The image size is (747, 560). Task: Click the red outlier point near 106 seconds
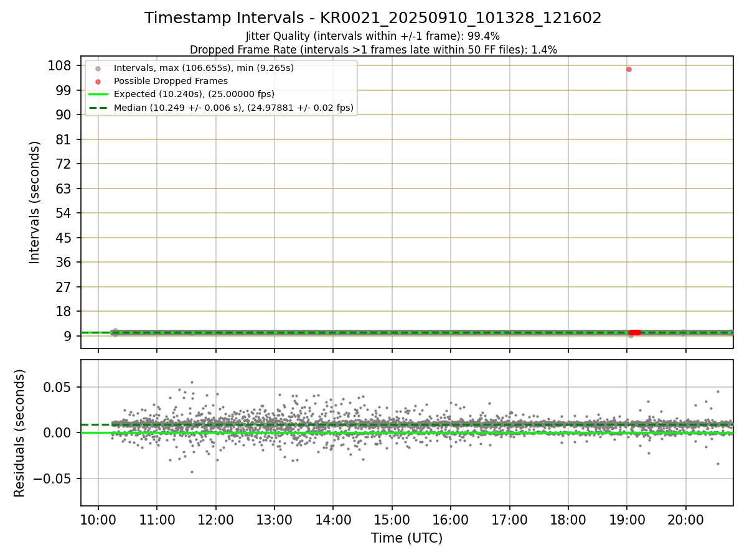pos(629,69)
